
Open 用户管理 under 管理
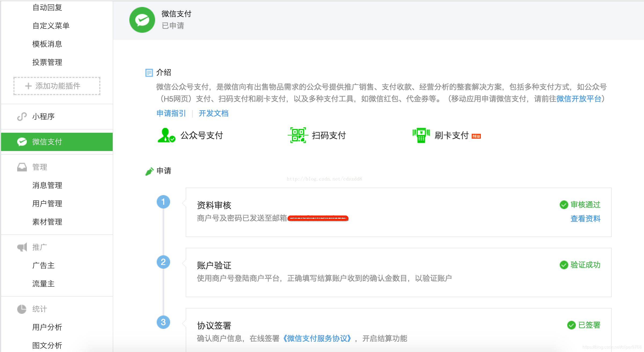pos(47,203)
